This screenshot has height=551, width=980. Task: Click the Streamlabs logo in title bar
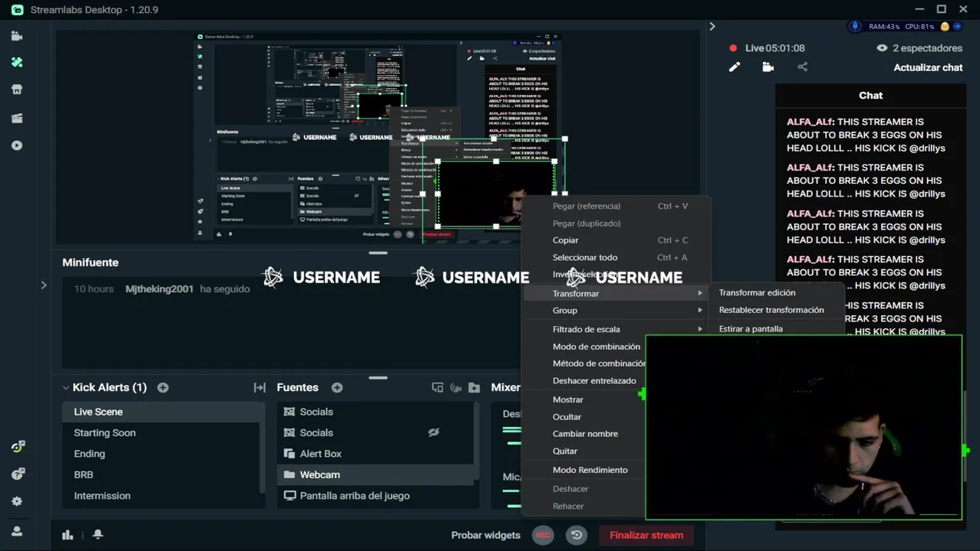coord(17,10)
